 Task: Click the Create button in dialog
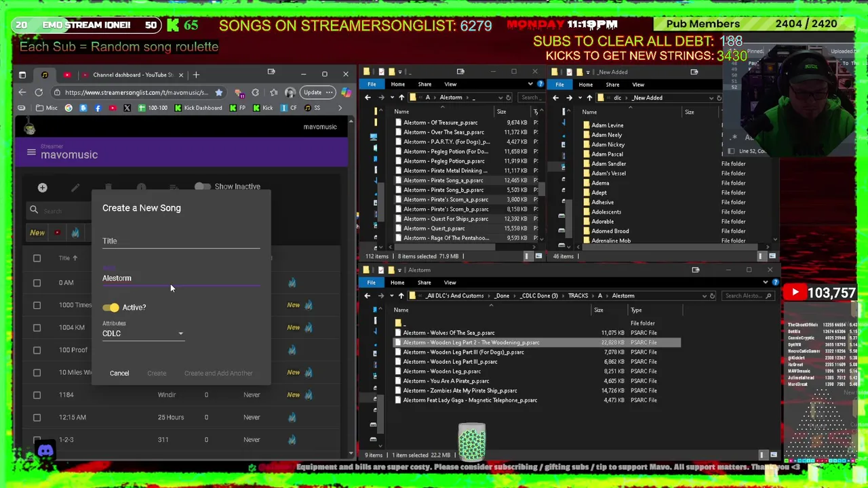pyautogui.click(x=157, y=373)
